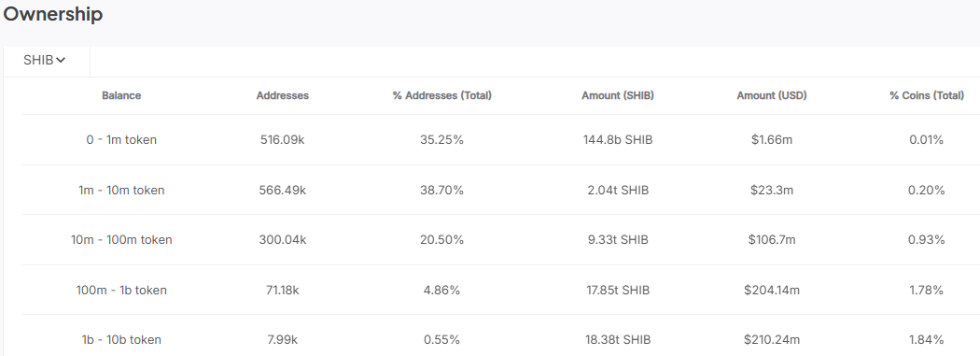Viewport: 980px width, 356px height.
Task: Click the 9.33t SHIB amount cell
Action: pos(618,239)
